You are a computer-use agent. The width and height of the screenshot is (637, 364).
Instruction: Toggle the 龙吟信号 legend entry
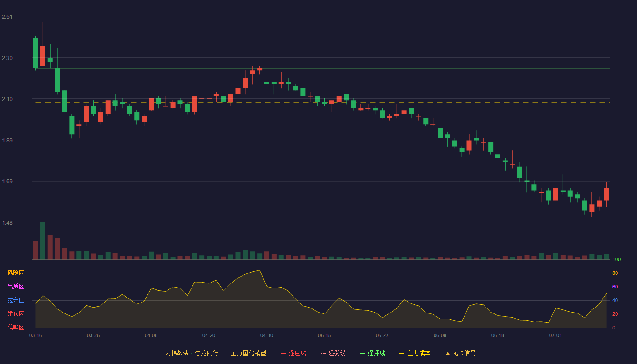pyautogui.click(x=460, y=353)
